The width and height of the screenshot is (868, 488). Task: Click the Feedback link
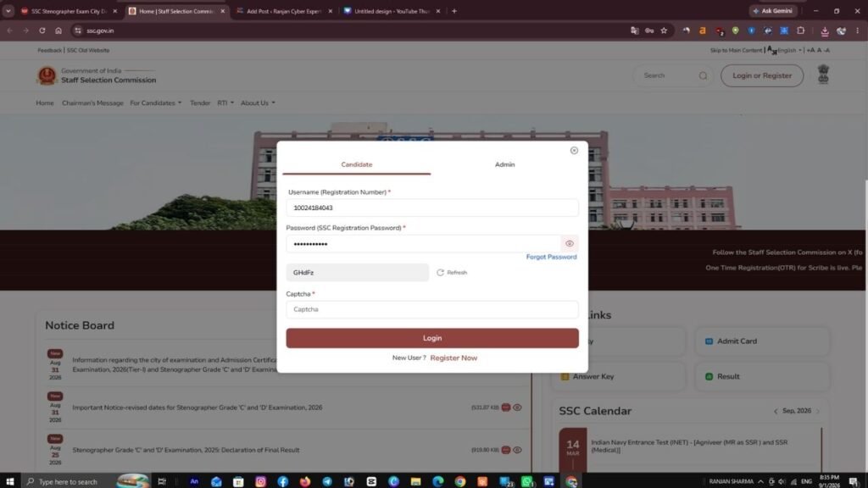[49, 50]
